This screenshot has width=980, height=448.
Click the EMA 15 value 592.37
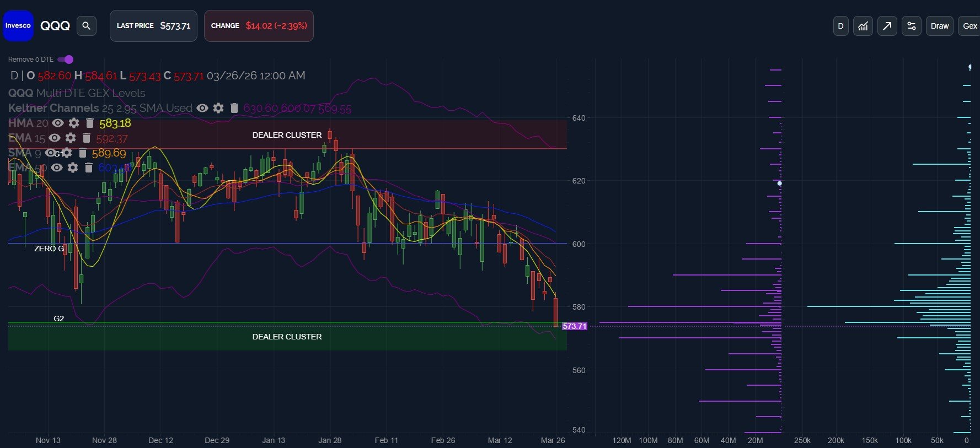pos(112,138)
